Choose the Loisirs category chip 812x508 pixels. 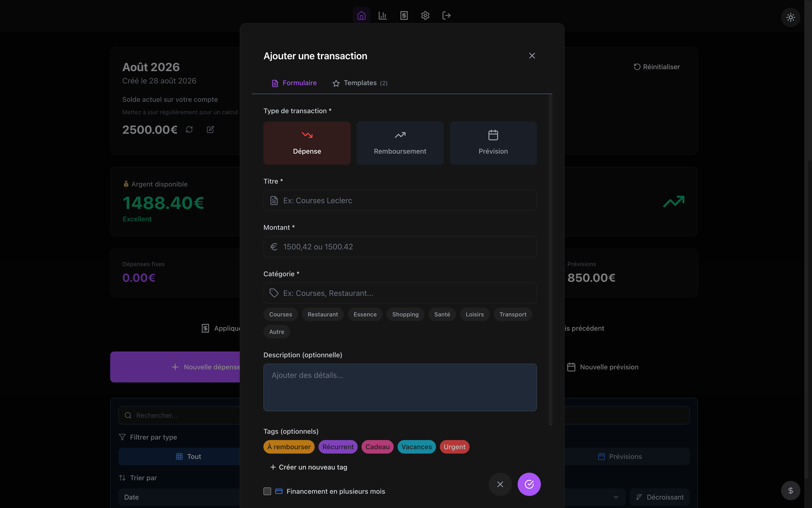[475, 314]
